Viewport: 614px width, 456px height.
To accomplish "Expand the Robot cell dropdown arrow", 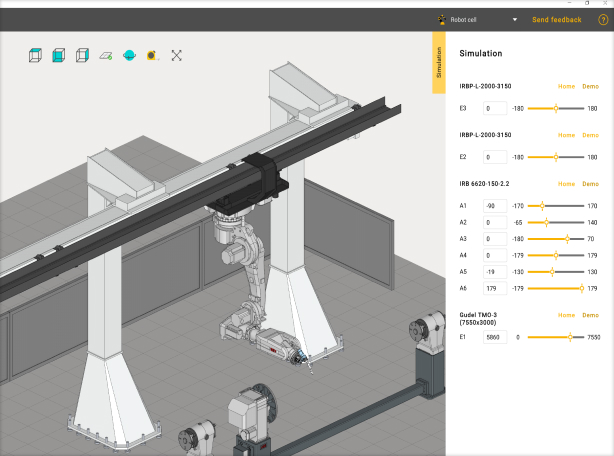I will coord(515,19).
